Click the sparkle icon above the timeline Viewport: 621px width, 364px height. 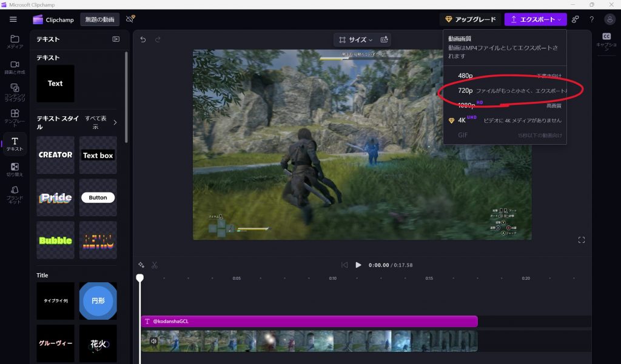(141, 265)
